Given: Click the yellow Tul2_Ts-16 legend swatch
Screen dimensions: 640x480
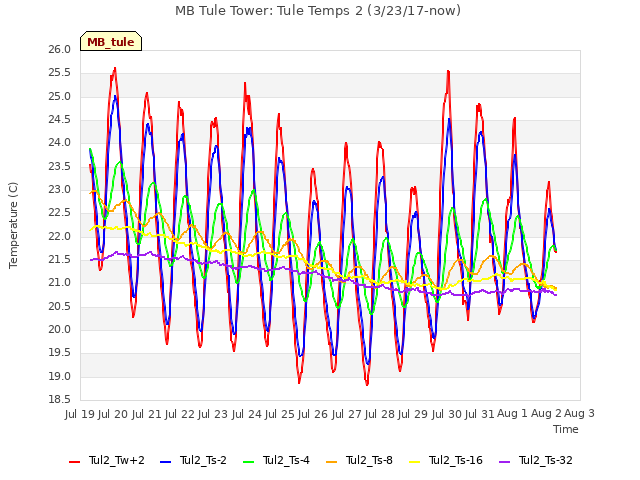Looking at the screenshot, I should click(414, 462).
